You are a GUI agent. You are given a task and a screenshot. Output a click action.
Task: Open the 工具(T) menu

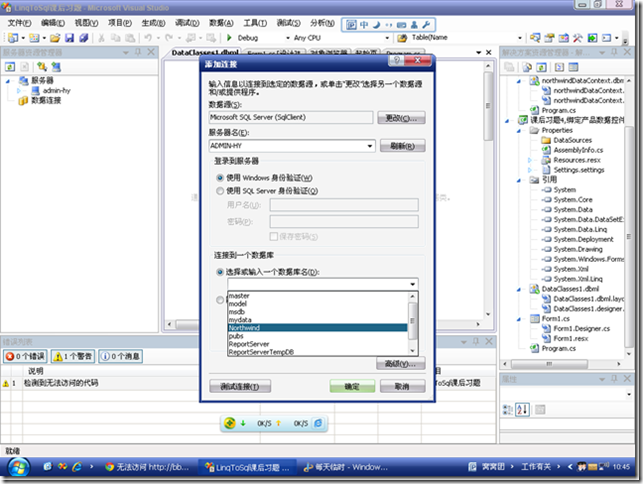[x=255, y=23]
